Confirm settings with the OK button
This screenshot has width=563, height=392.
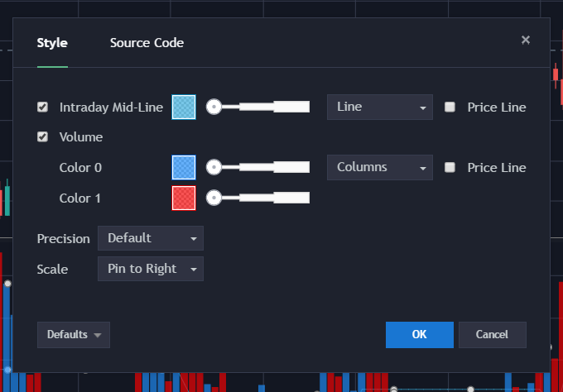pos(419,335)
